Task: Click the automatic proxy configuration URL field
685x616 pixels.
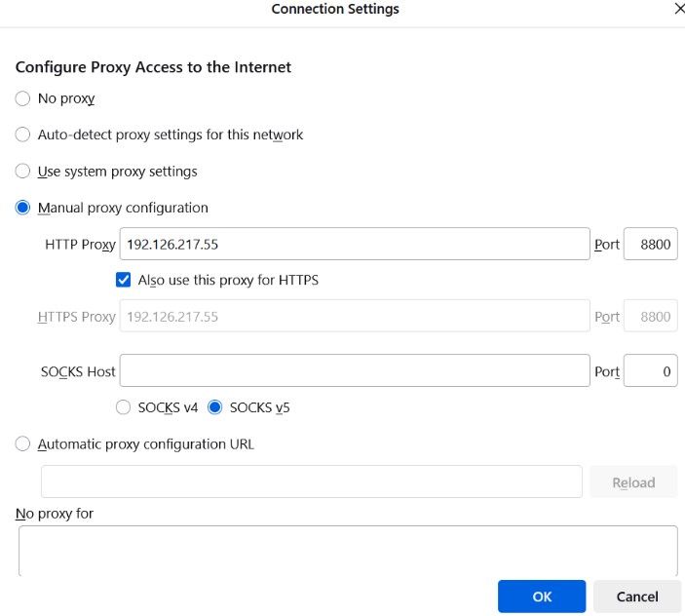Action: pyautogui.click(x=312, y=481)
